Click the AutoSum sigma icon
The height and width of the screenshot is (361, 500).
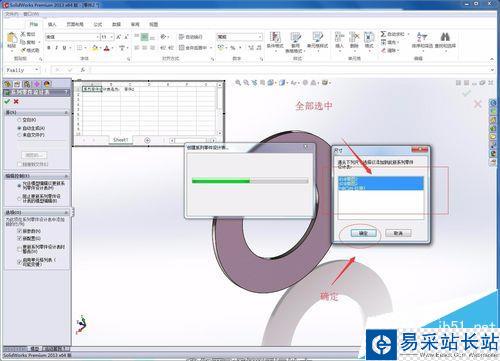(384, 34)
